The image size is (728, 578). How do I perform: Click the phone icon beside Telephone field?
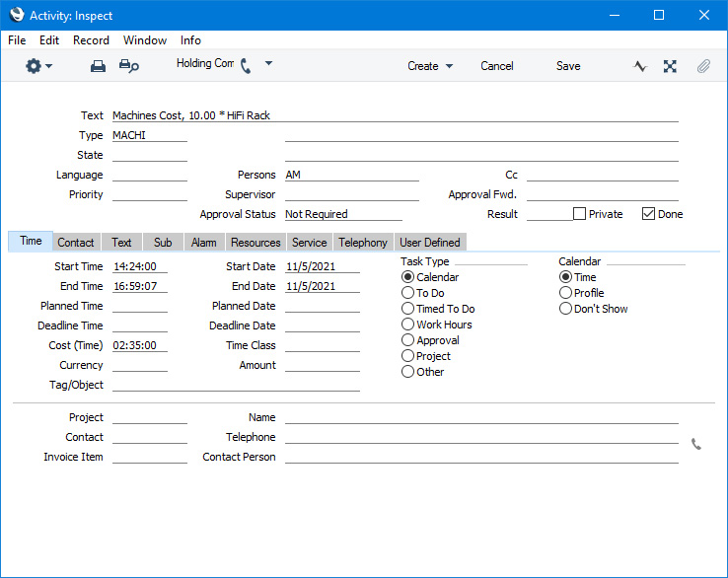click(696, 444)
